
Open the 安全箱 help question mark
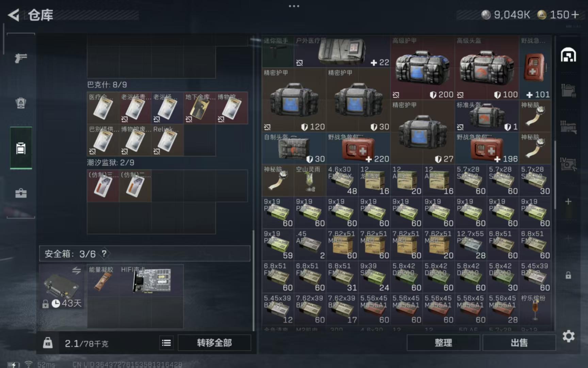tap(104, 254)
